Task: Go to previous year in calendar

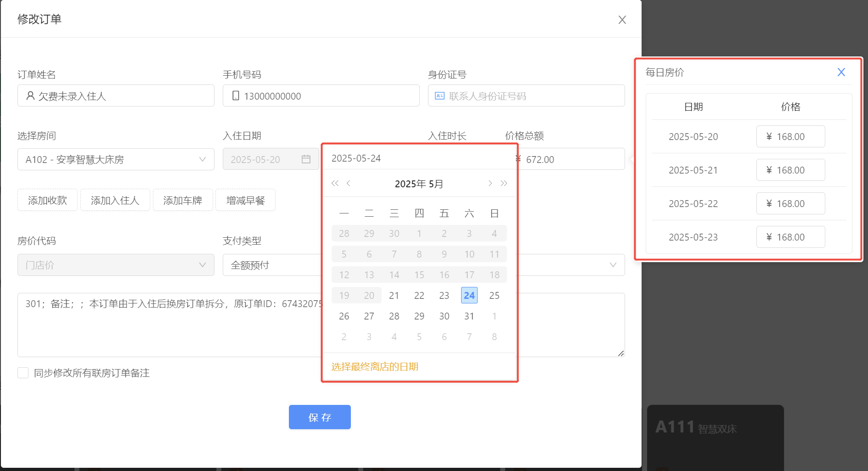Action: [335, 183]
